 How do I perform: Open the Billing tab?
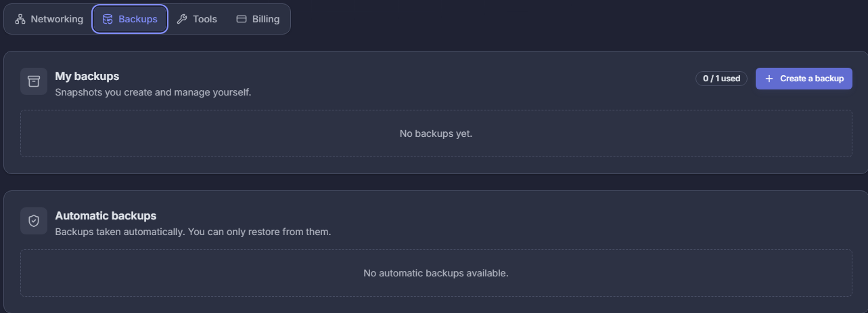[x=258, y=19]
